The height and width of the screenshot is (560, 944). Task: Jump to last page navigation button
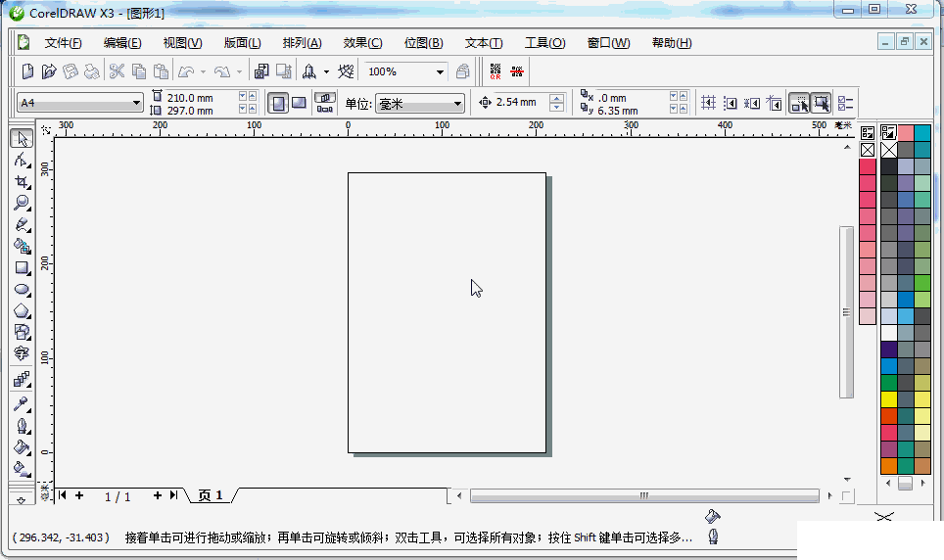pyautogui.click(x=174, y=495)
